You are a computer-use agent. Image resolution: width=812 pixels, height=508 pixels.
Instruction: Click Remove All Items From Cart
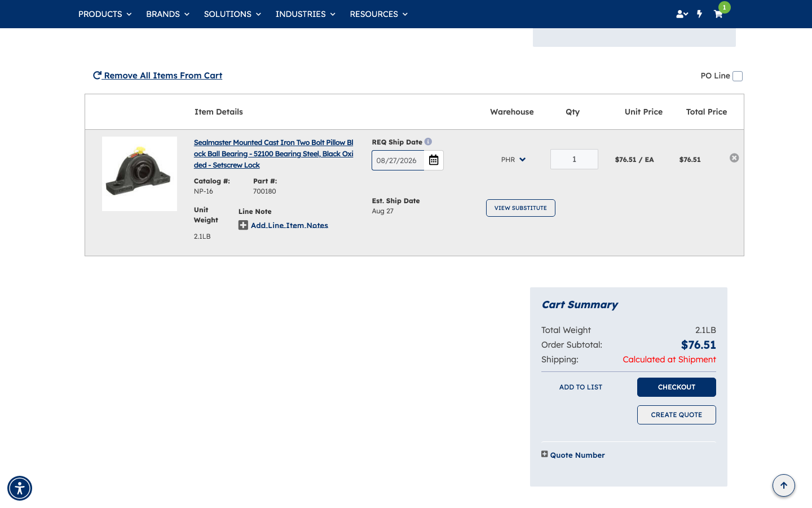click(x=157, y=76)
